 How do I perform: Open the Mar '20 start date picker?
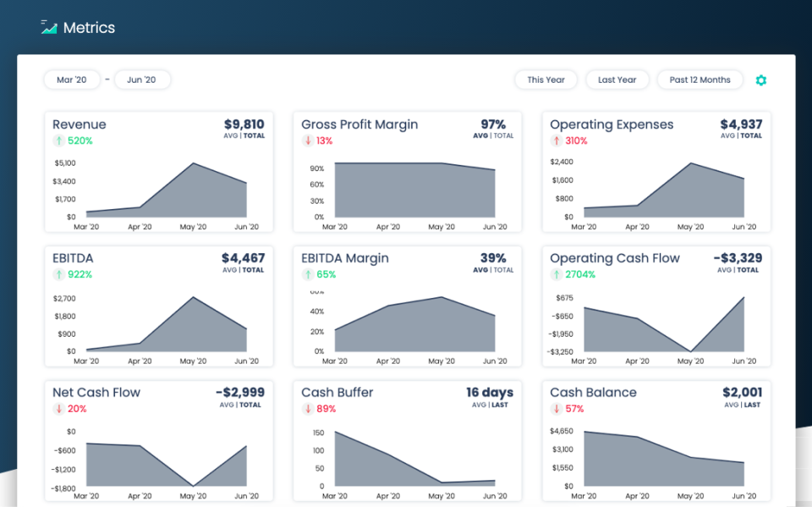pyautogui.click(x=71, y=80)
